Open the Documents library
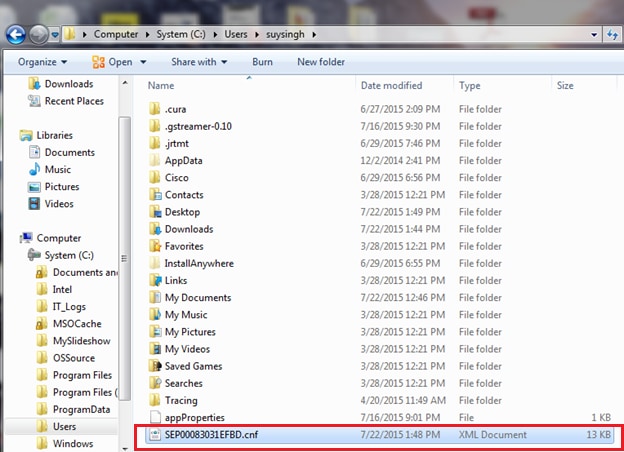This screenshot has width=624, height=452. click(62, 152)
